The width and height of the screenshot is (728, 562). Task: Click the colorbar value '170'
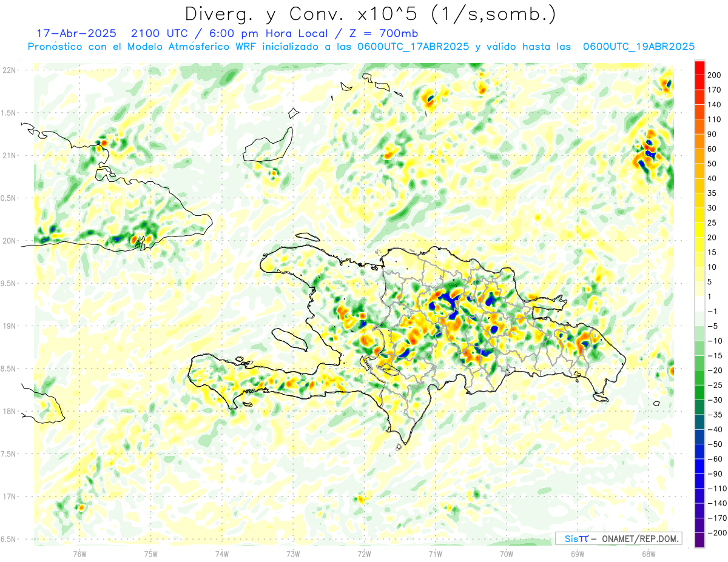tap(715, 90)
